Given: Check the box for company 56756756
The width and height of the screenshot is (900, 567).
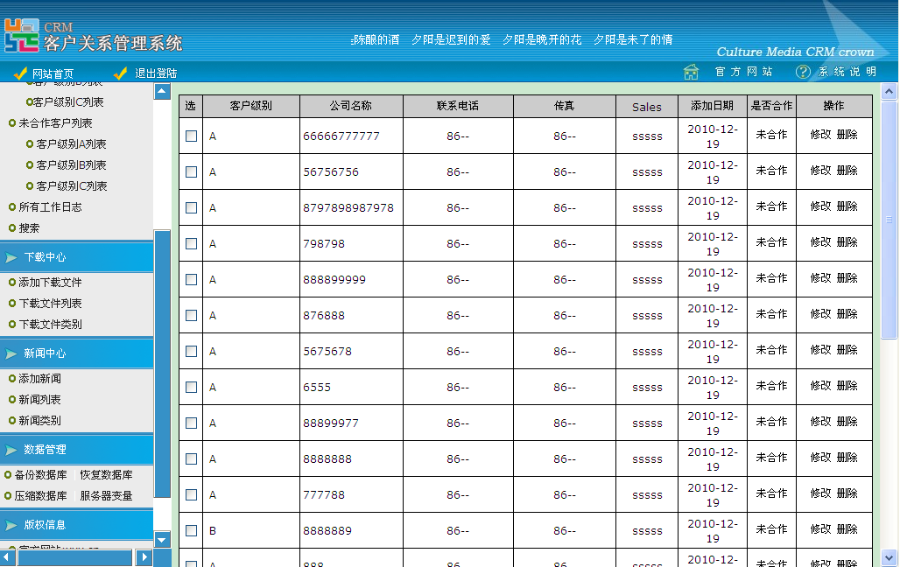Looking at the screenshot, I should [x=191, y=172].
